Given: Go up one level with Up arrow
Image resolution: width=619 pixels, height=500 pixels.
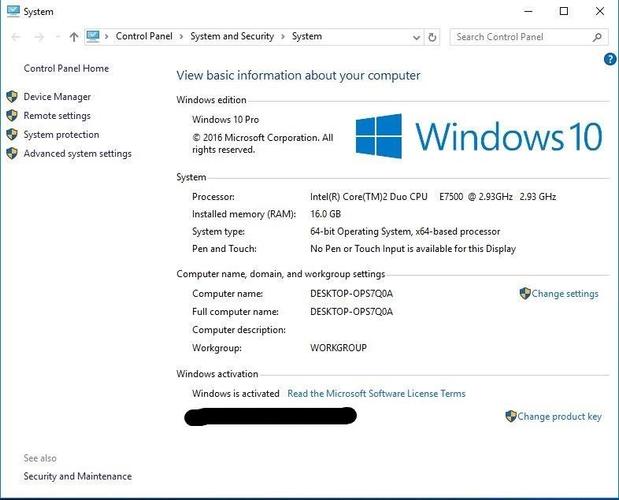Looking at the screenshot, I should [74, 37].
